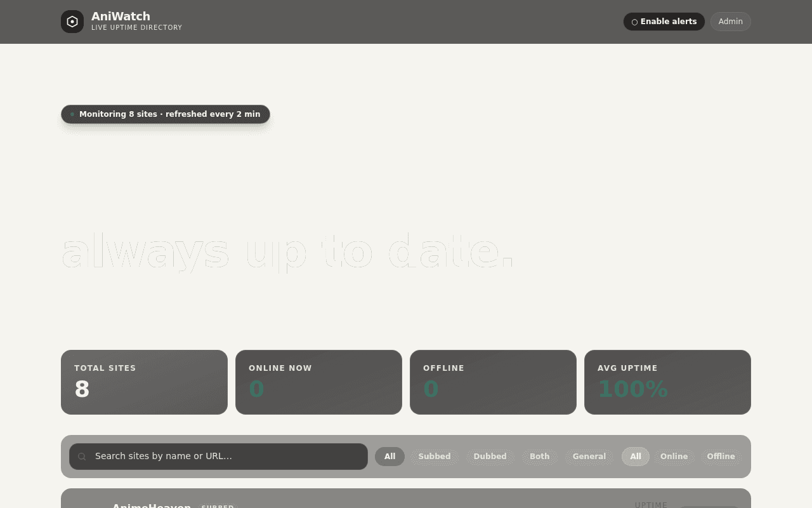Select the All status filter
This screenshot has height=508, width=812.
click(636, 457)
